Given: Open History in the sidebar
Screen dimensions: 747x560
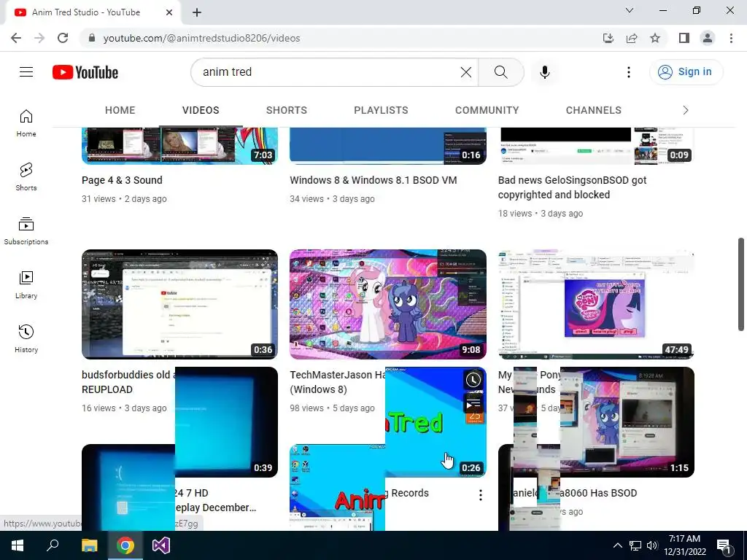Looking at the screenshot, I should coord(26,338).
